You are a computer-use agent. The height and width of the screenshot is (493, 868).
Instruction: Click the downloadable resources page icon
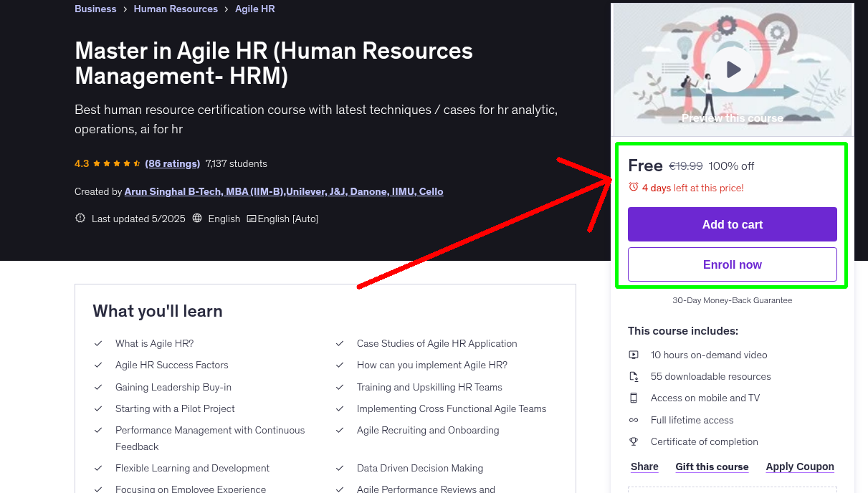634,376
